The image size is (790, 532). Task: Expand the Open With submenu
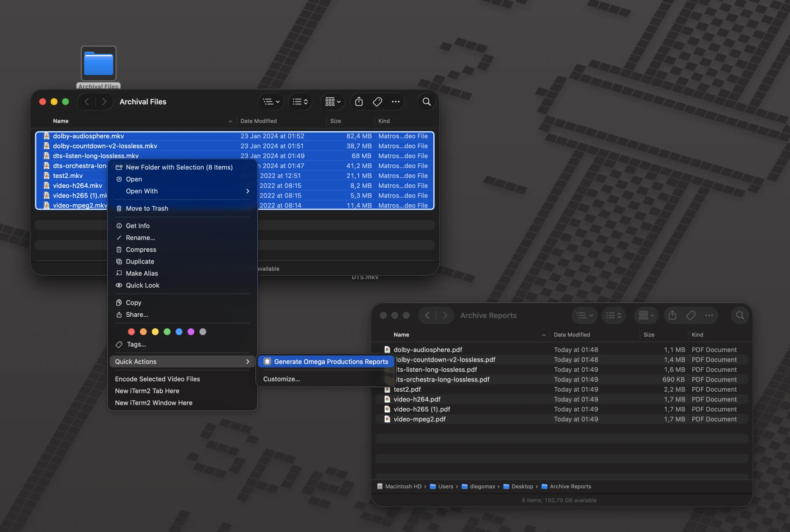[x=182, y=191]
